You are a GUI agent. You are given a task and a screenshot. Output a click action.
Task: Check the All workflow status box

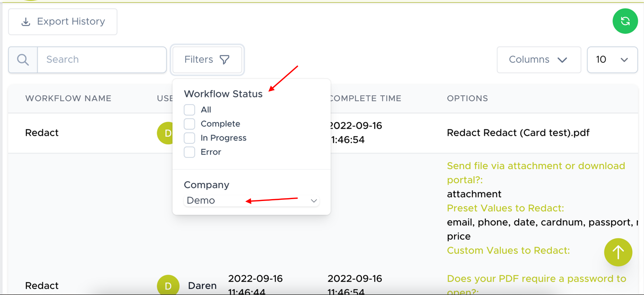coord(189,110)
